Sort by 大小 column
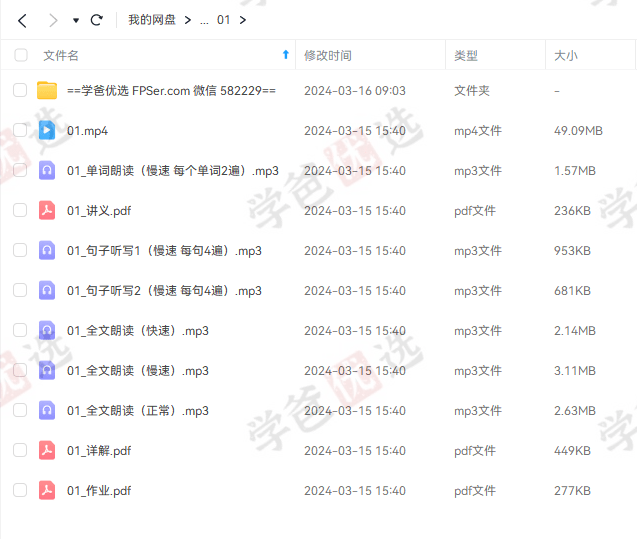Image resolution: width=637 pixels, height=539 pixels. [x=566, y=55]
